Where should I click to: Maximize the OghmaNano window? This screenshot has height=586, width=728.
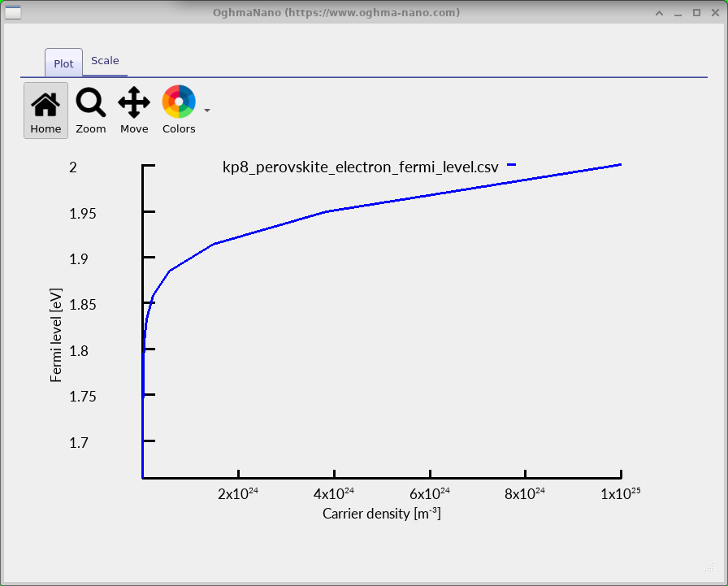tap(696, 13)
